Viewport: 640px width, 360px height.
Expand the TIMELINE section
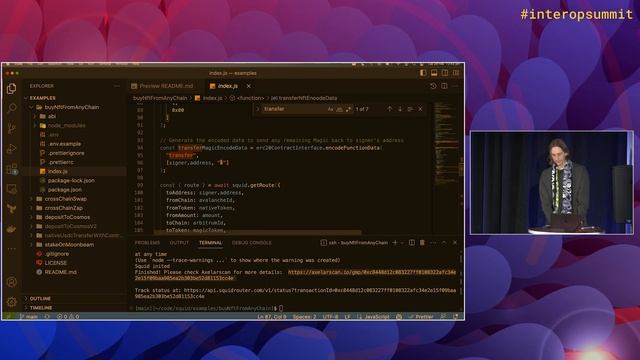point(41,307)
